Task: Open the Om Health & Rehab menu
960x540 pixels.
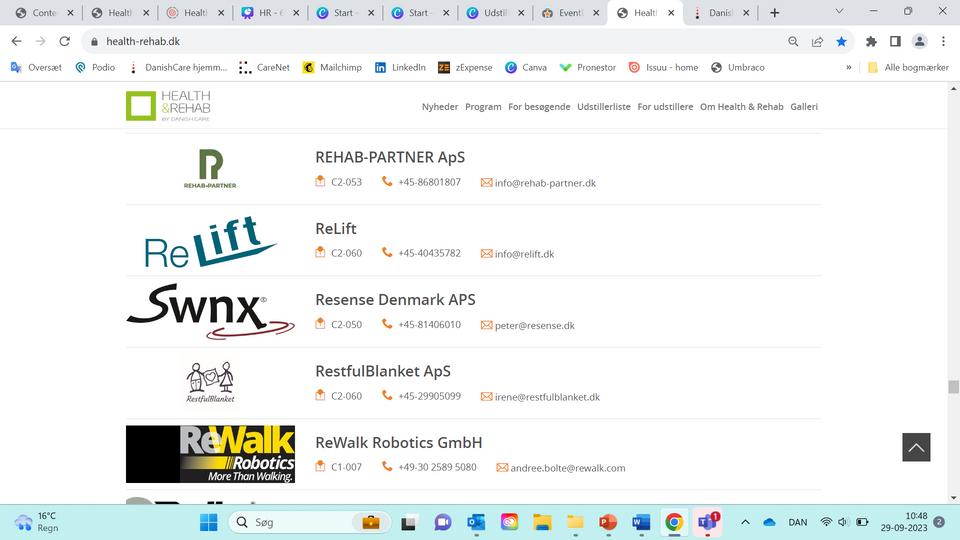Action: tap(741, 107)
